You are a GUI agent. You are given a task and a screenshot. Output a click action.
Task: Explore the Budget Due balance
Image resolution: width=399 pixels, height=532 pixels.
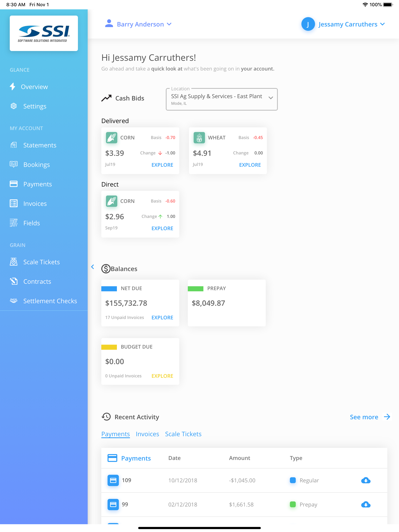coord(162,376)
